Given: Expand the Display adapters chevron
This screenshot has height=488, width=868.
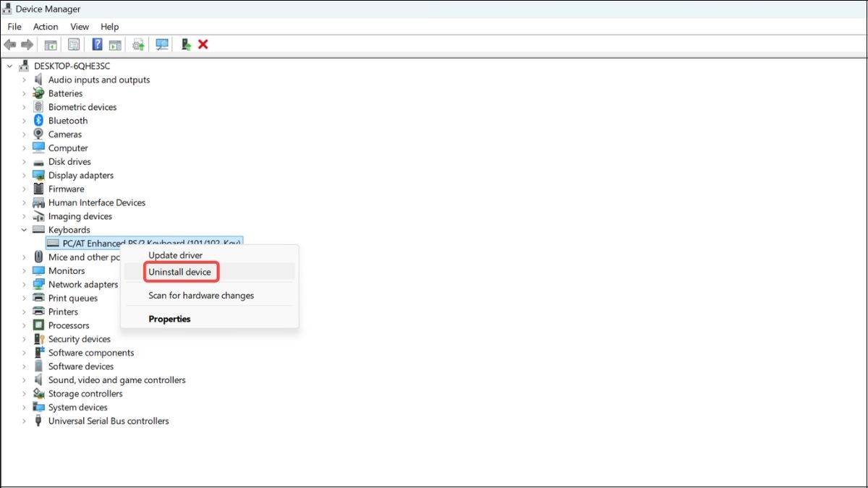Looking at the screenshot, I should [x=24, y=176].
